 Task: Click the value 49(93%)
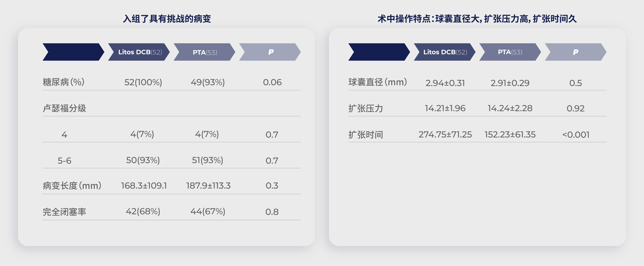point(208,82)
